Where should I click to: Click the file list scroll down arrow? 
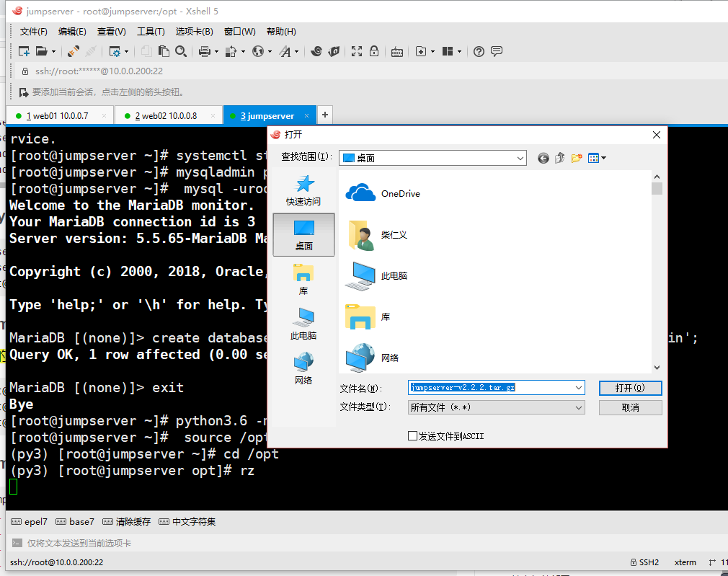tap(657, 368)
